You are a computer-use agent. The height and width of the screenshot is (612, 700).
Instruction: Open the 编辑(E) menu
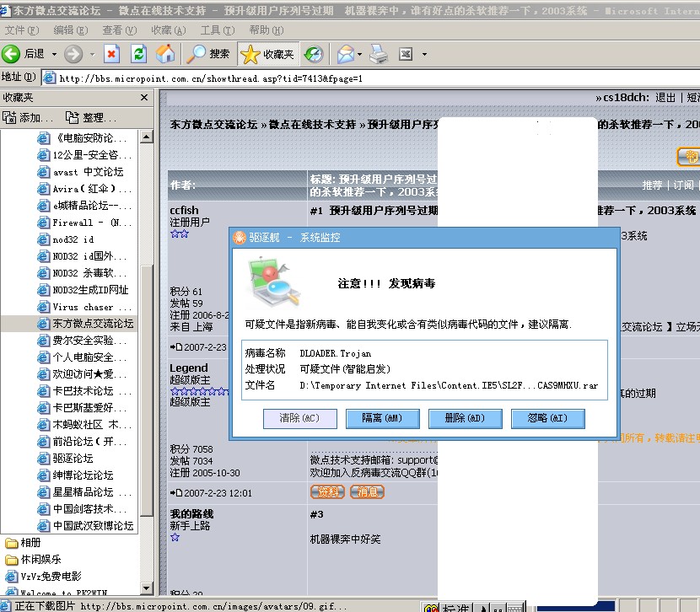tap(71, 30)
